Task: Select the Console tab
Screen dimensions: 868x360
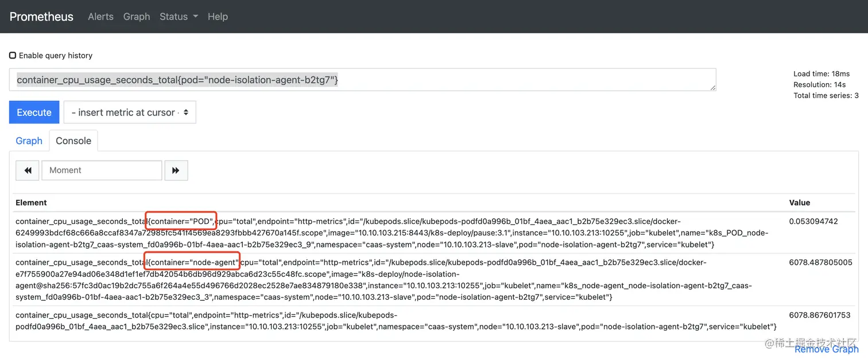Action: (73, 141)
